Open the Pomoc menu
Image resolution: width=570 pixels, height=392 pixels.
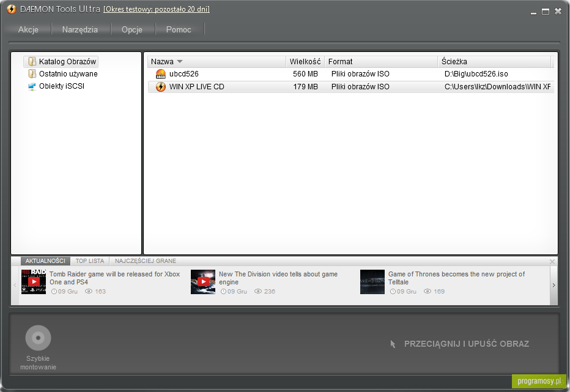179,29
